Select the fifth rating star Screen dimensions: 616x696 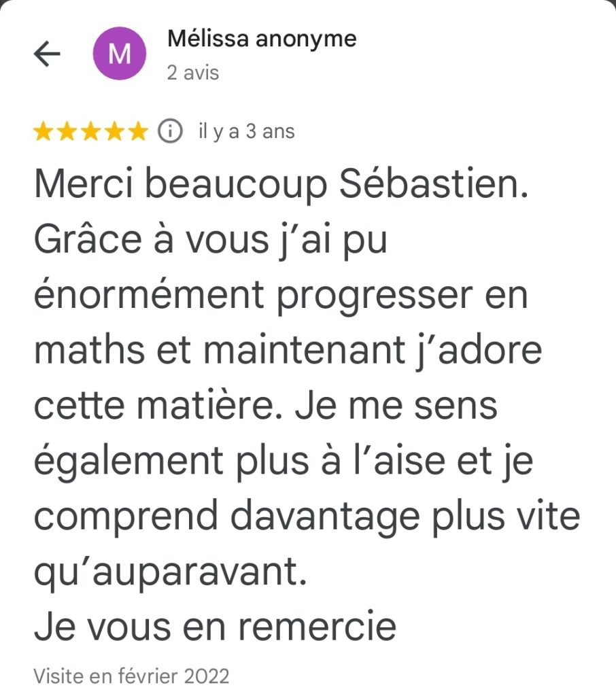pyautogui.click(x=138, y=131)
